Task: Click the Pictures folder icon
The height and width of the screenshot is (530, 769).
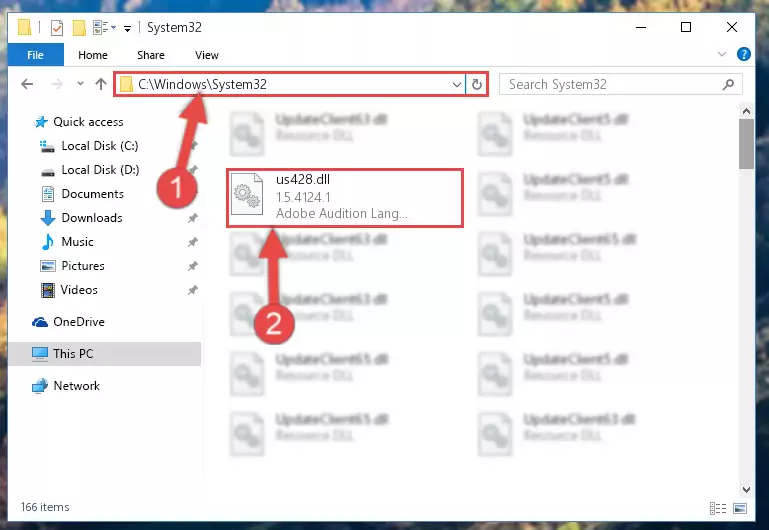Action: [x=48, y=266]
